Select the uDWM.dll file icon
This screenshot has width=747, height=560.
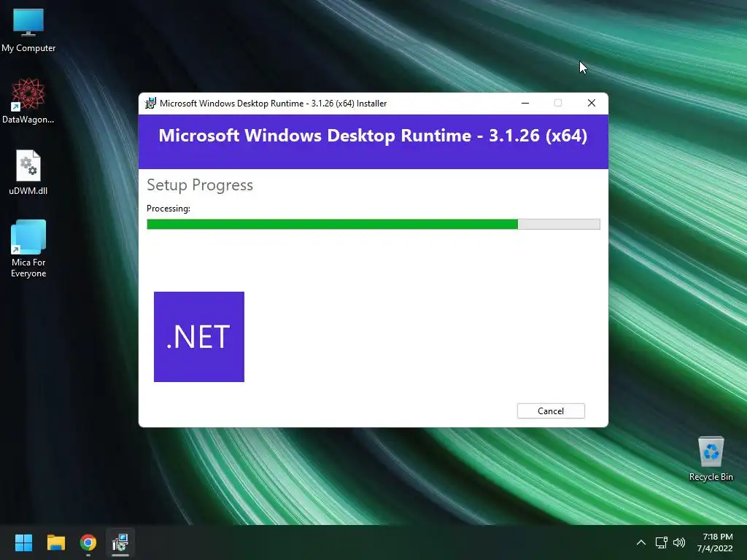click(x=28, y=172)
